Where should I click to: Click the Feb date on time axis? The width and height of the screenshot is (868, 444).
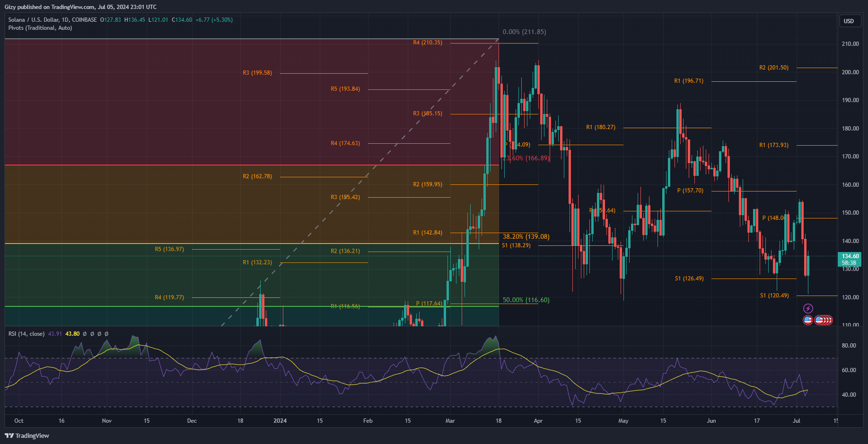coord(368,421)
